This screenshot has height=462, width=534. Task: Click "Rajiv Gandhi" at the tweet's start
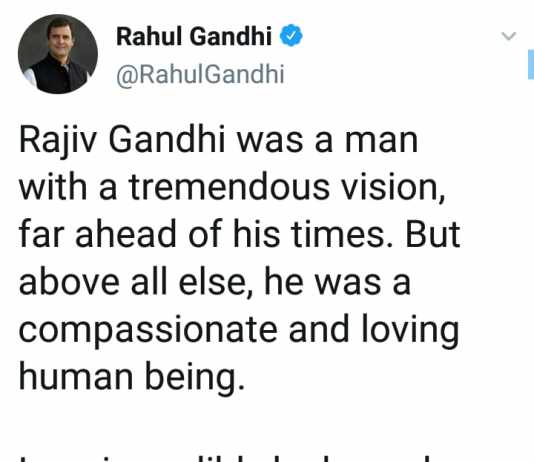122,141
